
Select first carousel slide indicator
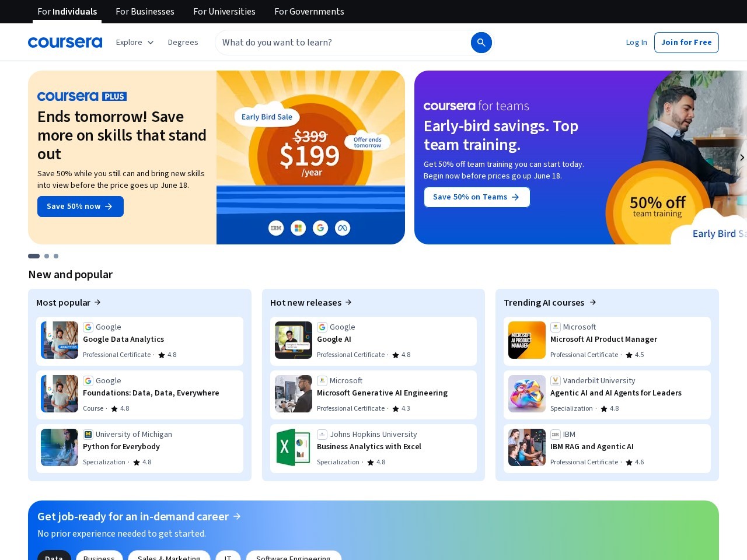[x=34, y=256]
